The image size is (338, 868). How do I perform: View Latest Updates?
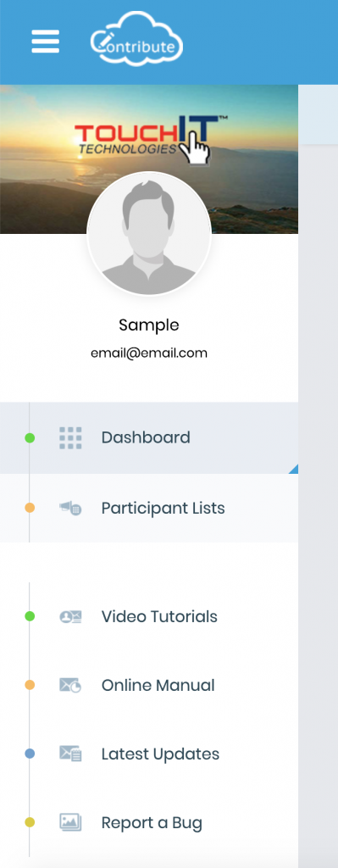pos(160,754)
